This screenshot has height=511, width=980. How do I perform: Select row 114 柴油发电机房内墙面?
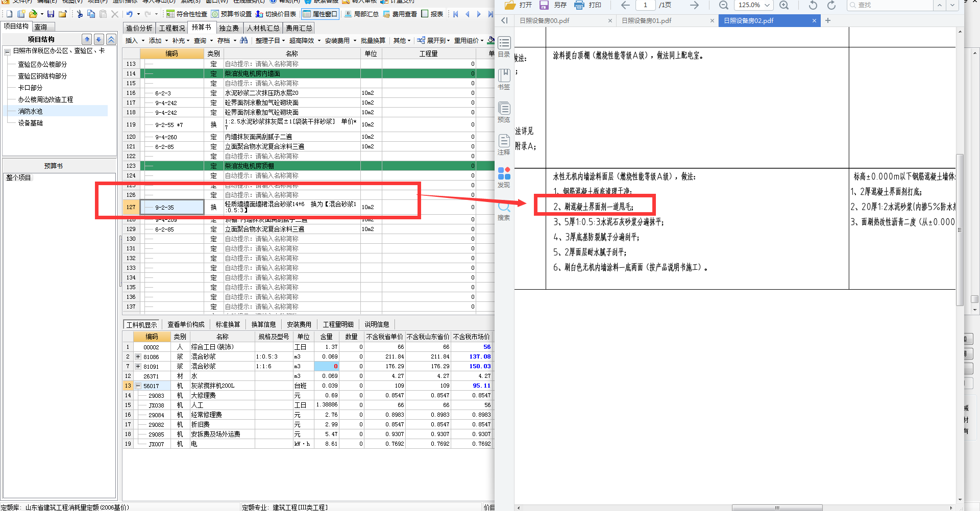tap(308, 74)
